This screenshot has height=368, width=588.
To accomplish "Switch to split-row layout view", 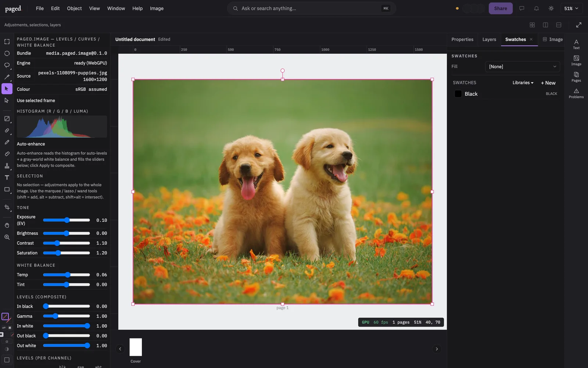I will [x=559, y=25].
